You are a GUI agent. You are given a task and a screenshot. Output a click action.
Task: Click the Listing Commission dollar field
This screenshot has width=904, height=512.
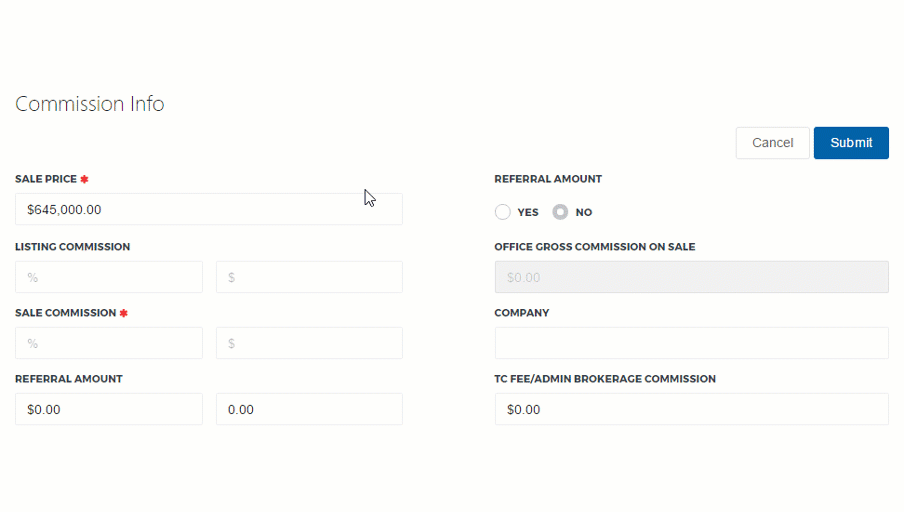click(x=309, y=277)
